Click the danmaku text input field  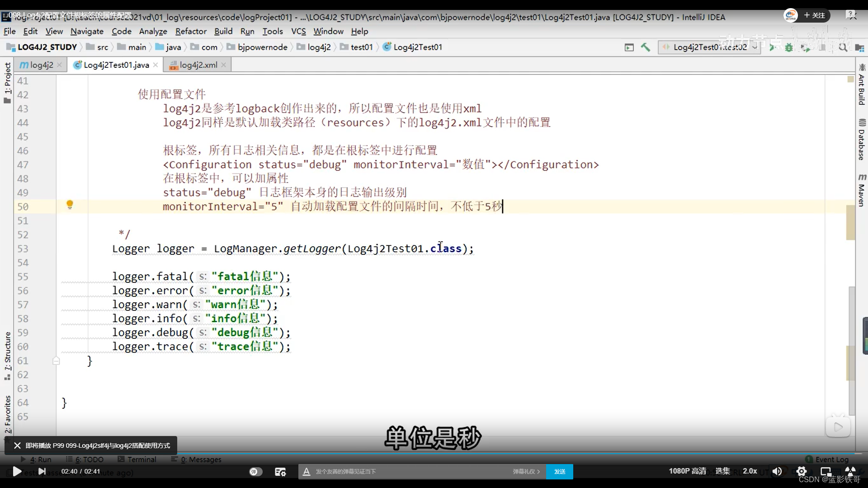[411, 471]
